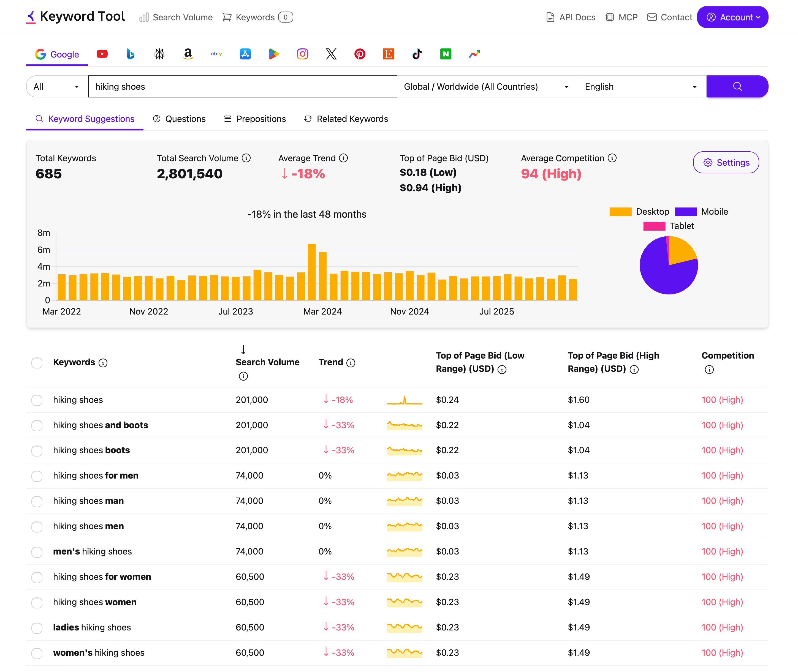Check the select-all keywords checkbox in header
The image size is (798, 672).
(x=37, y=363)
